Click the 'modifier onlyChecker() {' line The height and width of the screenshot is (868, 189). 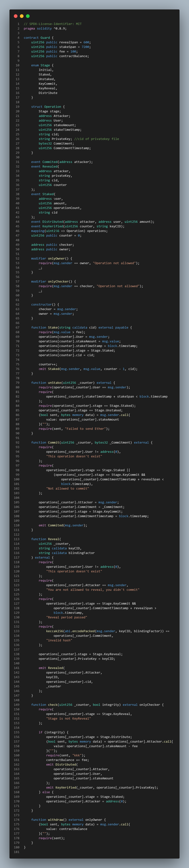tap(54, 281)
